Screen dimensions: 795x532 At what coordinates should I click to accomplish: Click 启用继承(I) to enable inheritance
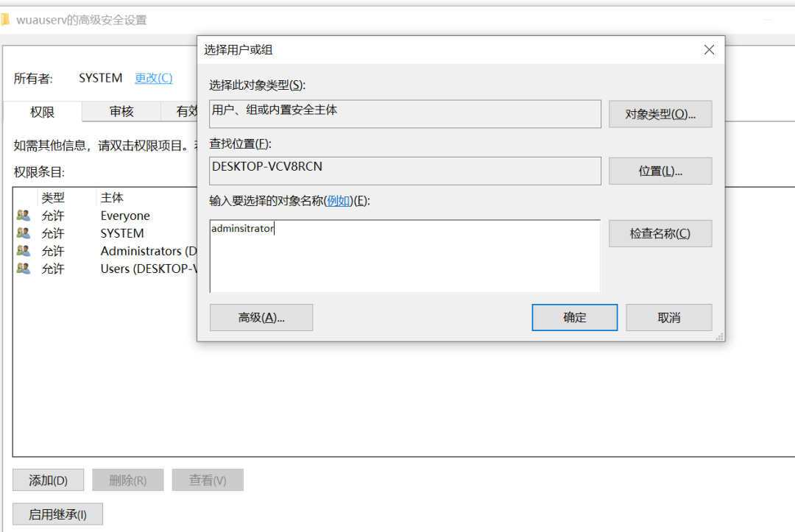tap(57, 514)
